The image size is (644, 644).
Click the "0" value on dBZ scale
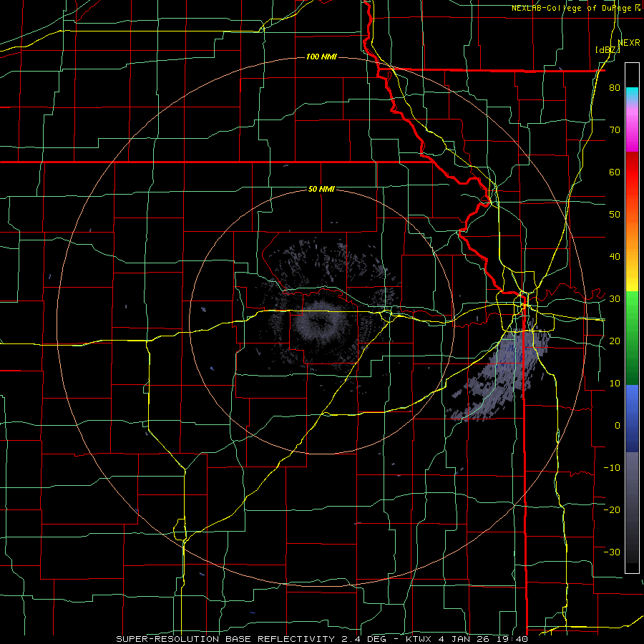coord(618,426)
